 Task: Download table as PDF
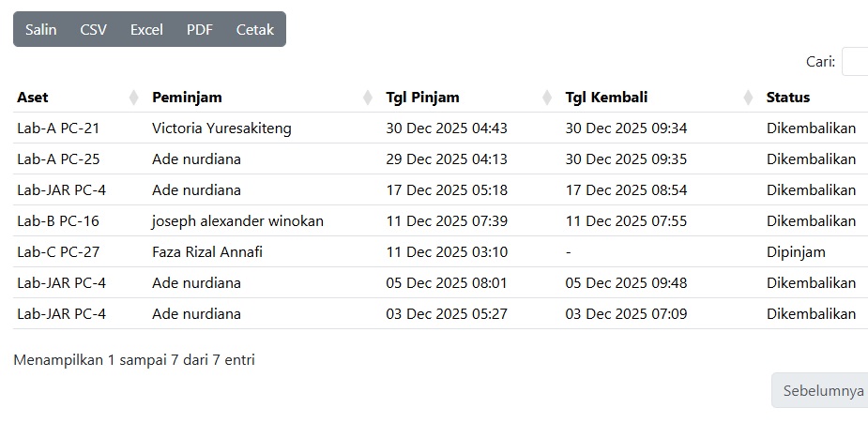click(x=199, y=29)
